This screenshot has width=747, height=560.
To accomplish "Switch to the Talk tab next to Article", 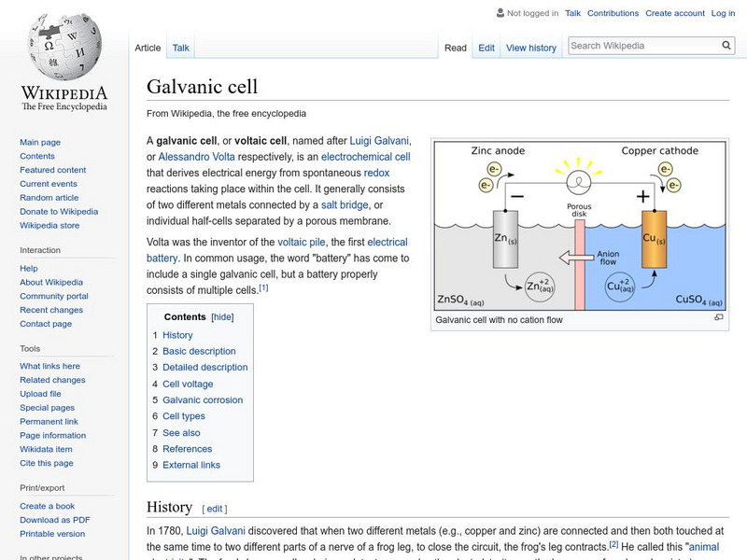I will pos(180,48).
